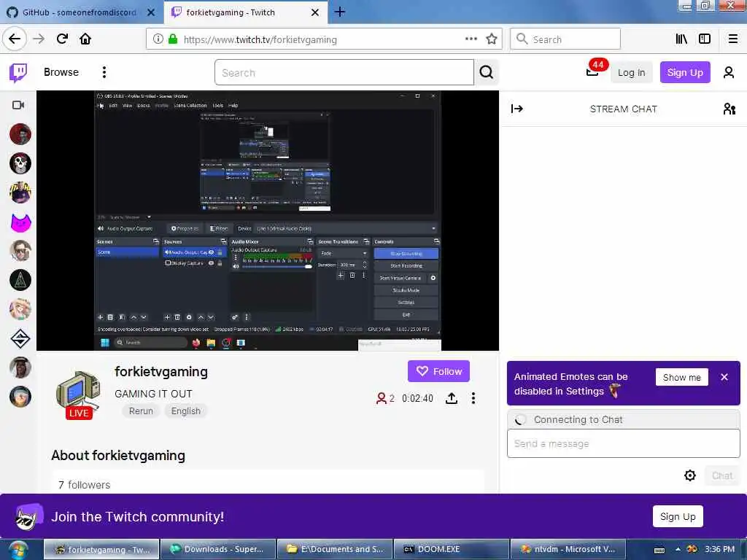Screen dimensions: 747x560
Task: Open E:\Documents and Settings taskbar folder
Action: point(334,550)
